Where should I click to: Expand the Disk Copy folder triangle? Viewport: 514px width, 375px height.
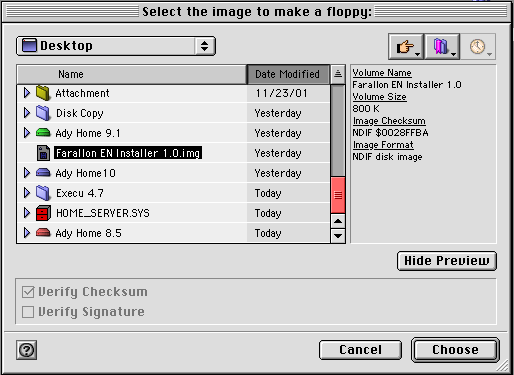27,113
